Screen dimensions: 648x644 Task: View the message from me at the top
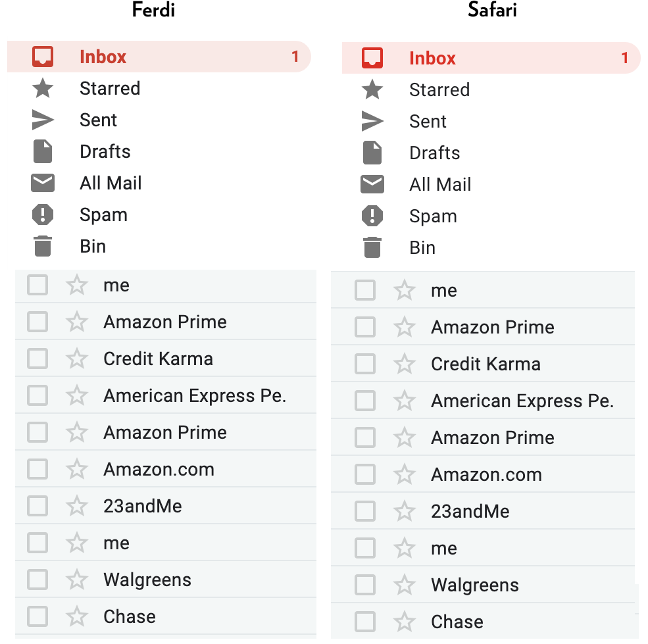(116, 285)
